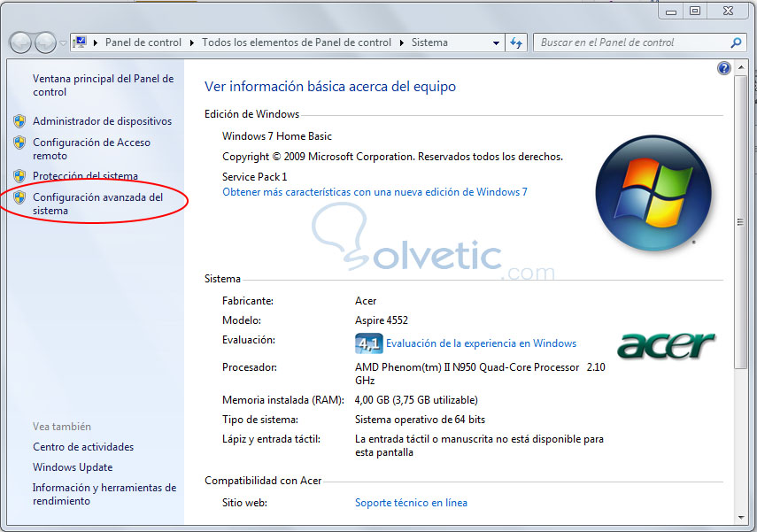
Task: Click the refresh button next to address bar
Action: (516, 43)
